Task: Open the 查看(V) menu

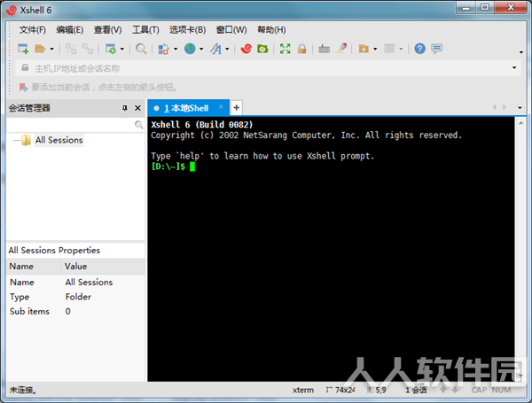Action: click(x=107, y=30)
